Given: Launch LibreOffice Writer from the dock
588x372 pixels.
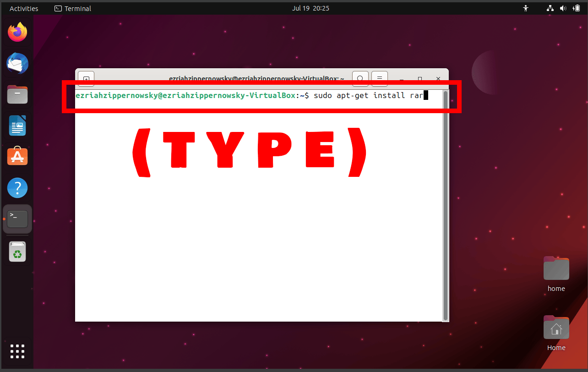Looking at the screenshot, I should (x=17, y=126).
